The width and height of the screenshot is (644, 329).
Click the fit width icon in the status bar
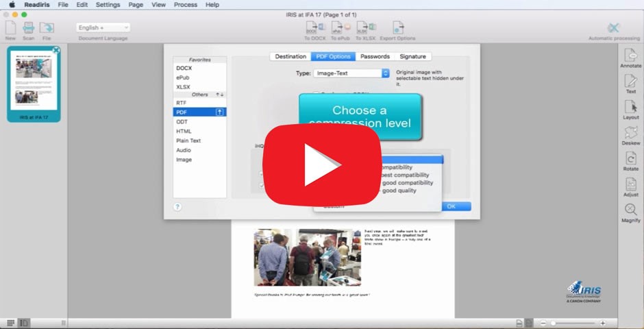(529, 324)
